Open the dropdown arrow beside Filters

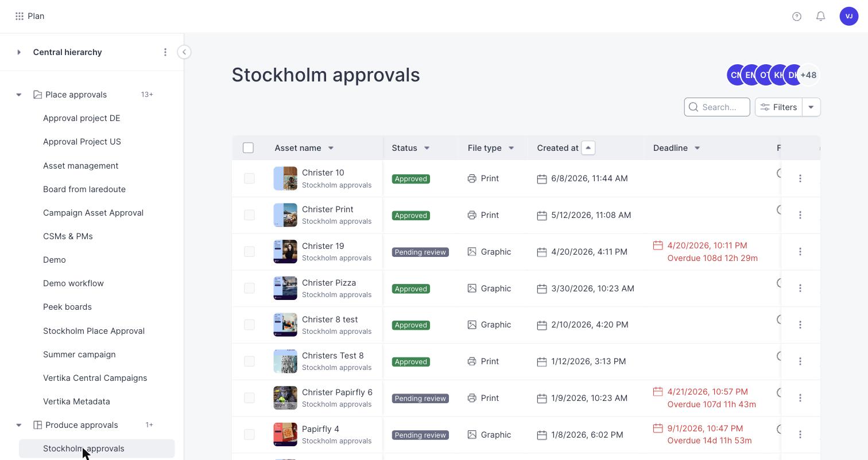[x=811, y=107]
